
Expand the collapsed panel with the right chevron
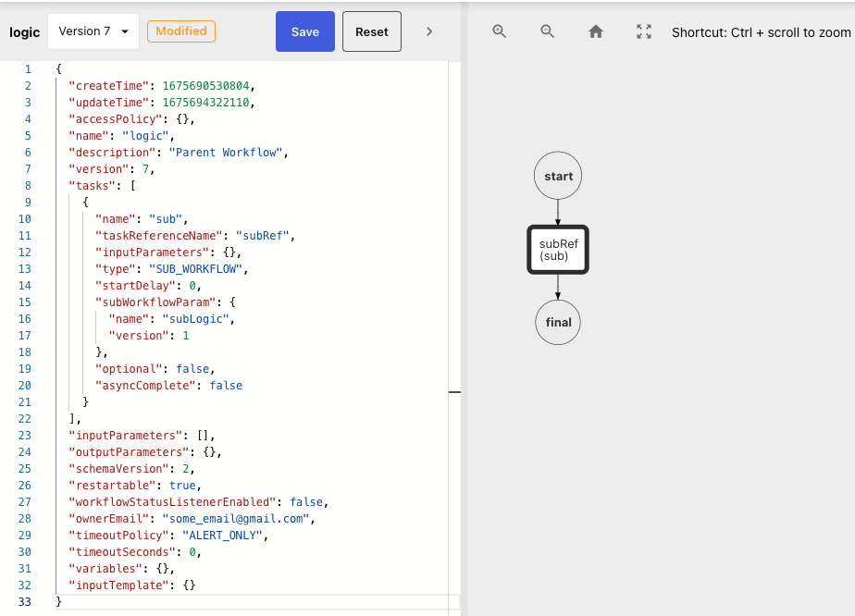429,31
